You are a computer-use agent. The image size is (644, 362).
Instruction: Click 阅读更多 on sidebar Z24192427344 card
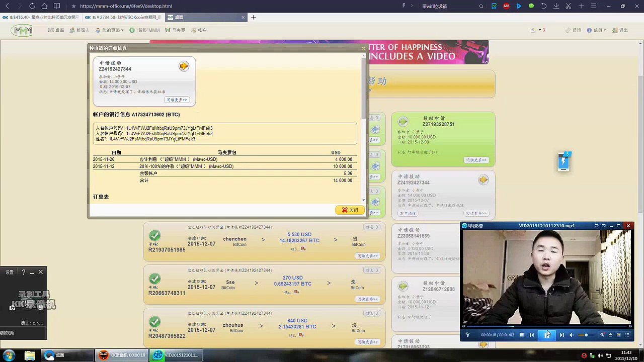point(475,213)
